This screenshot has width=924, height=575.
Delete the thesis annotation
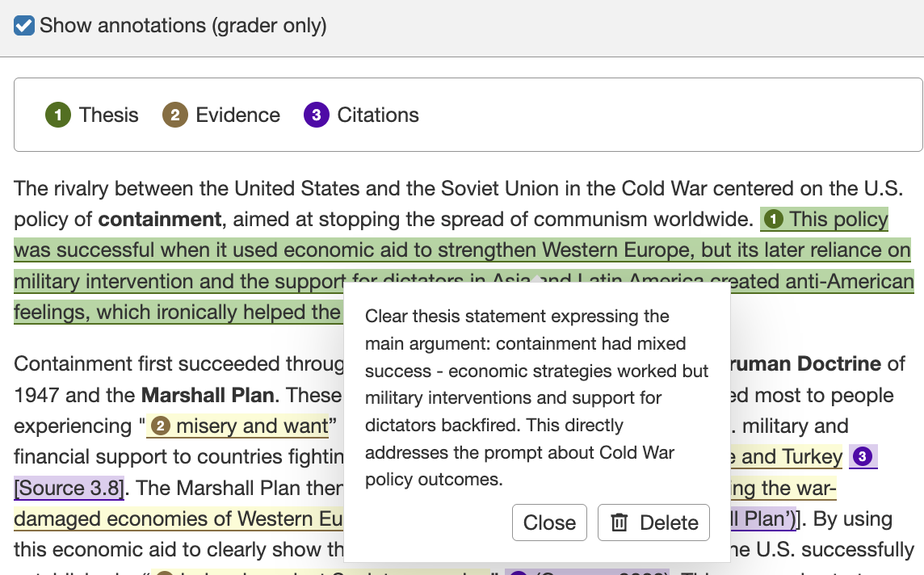[x=653, y=523]
